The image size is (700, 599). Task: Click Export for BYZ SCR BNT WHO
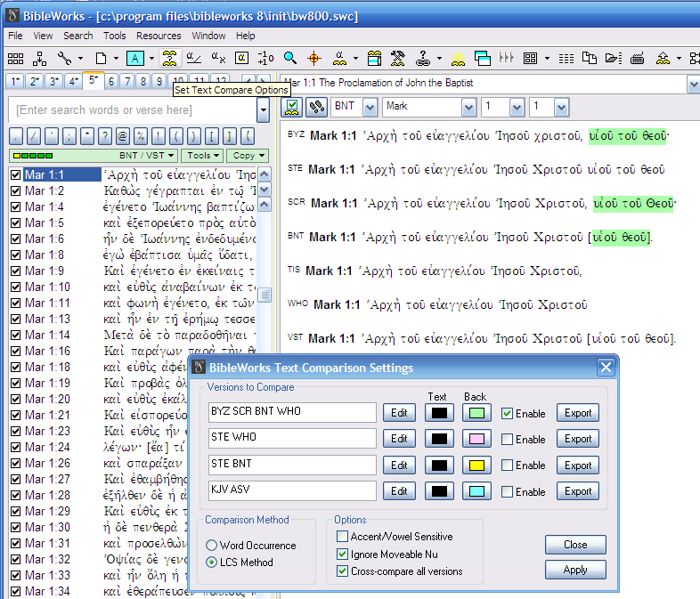pos(577,413)
